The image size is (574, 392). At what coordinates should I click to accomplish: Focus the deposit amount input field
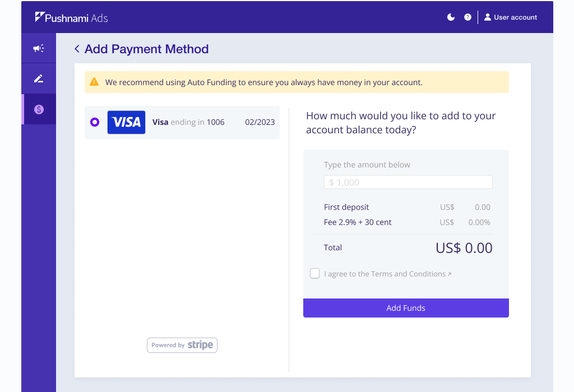pyautogui.click(x=408, y=182)
